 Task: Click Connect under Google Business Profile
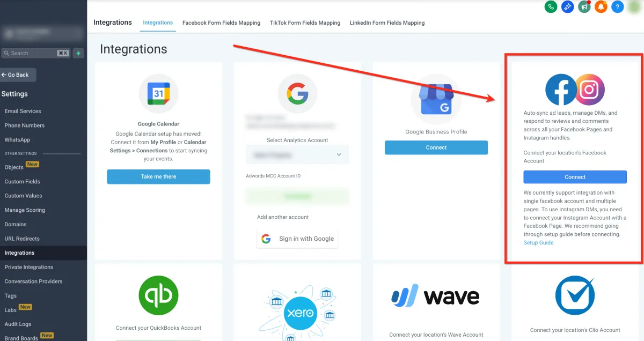coord(436,147)
